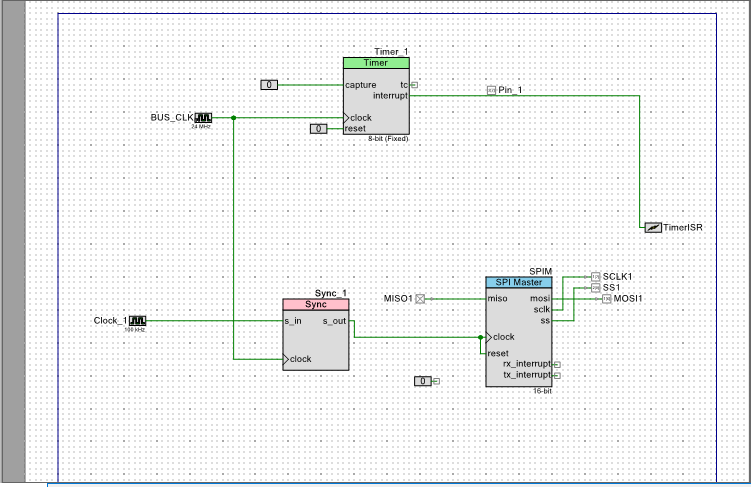Screen dimensions: 751x487
Task: Click the BUS_CLK wire junction dot
Action: (234, 118)
